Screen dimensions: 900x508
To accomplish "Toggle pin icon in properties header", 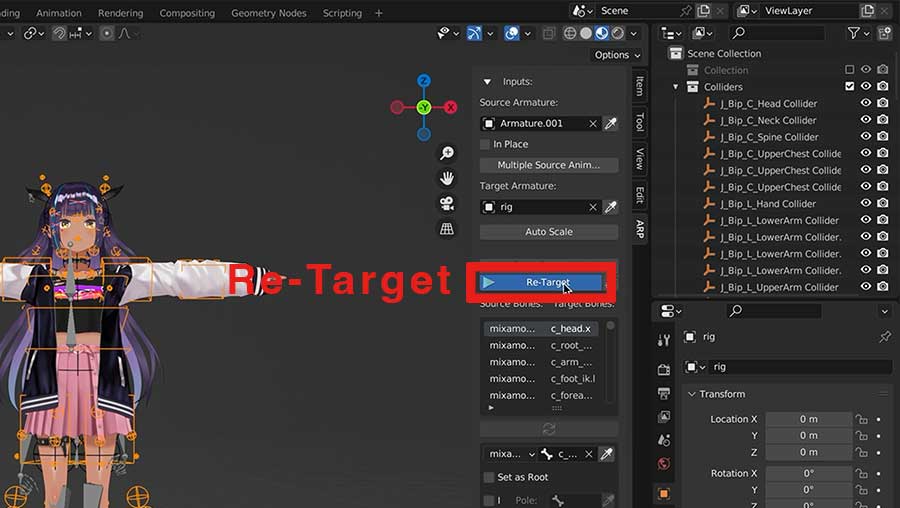I will (885, 337).
